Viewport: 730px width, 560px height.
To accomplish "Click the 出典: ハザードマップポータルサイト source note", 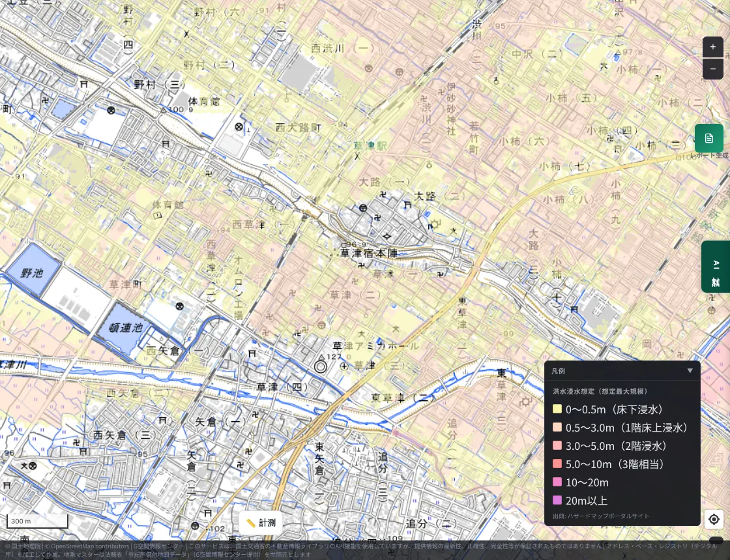I will pyautogui.click(x=600, y=516).
